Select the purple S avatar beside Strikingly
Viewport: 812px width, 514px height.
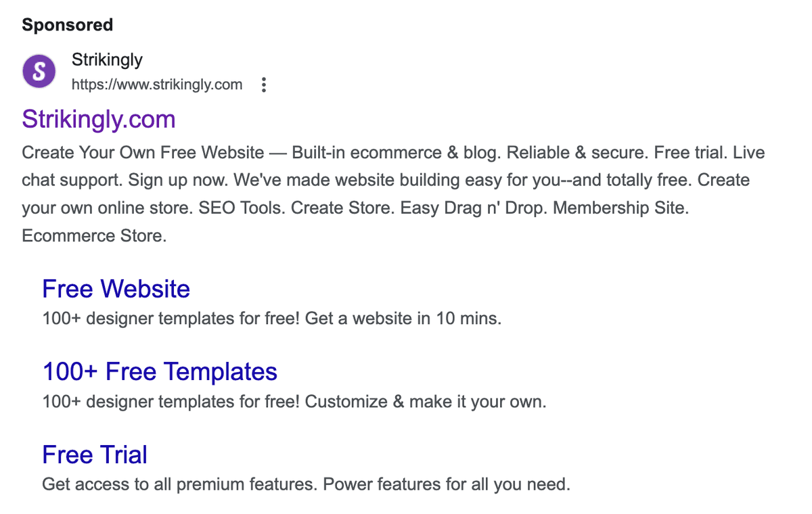click(x=39, y=70)
